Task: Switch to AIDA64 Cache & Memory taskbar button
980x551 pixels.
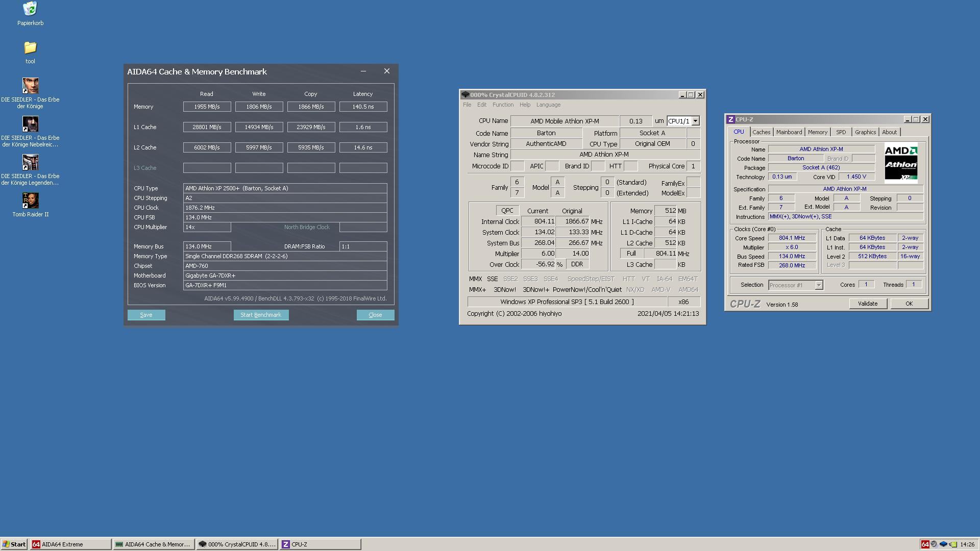Action: [154, 544]
